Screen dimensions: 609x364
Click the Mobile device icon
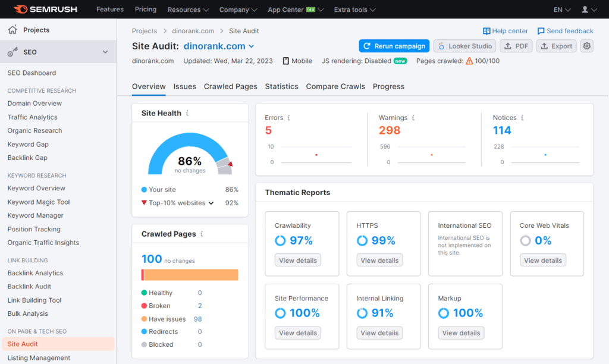pyautogui.click(x=286, y=61)
